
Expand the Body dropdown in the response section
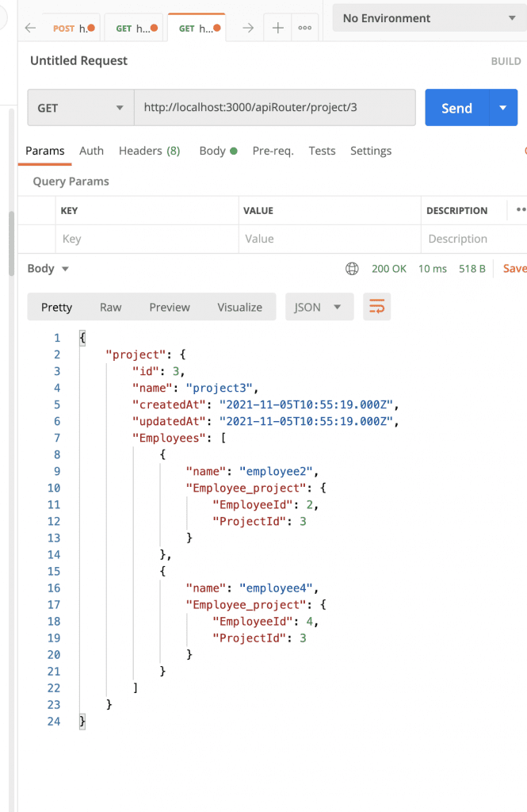(x=48, y=269)
